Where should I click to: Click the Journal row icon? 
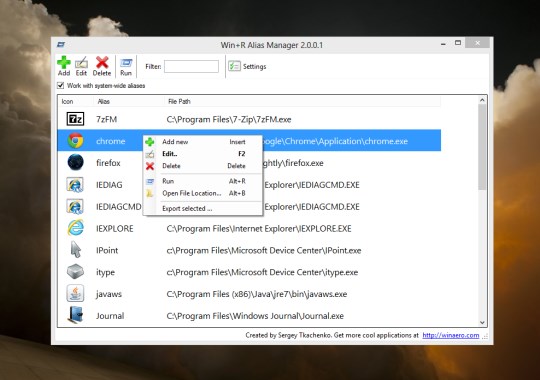(76, 315)
